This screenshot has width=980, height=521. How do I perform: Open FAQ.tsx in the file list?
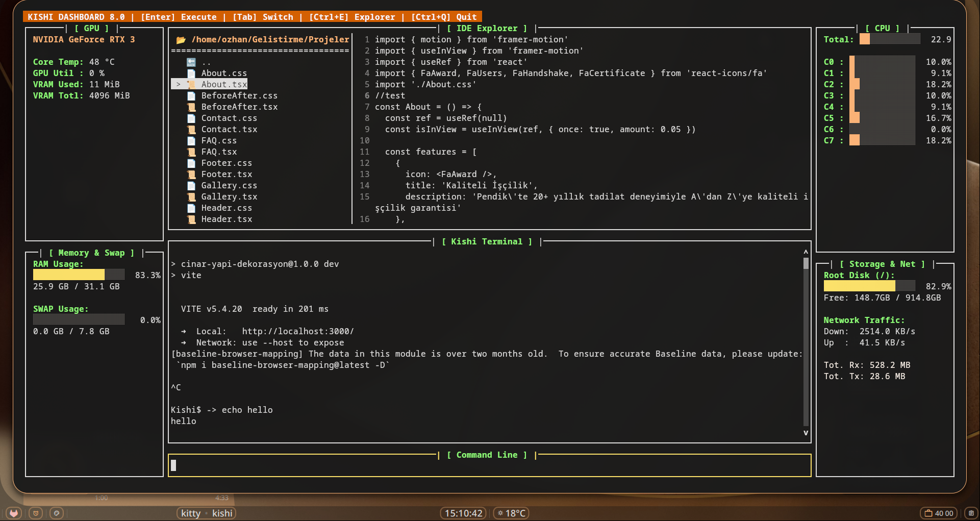[x=219, y=152]
